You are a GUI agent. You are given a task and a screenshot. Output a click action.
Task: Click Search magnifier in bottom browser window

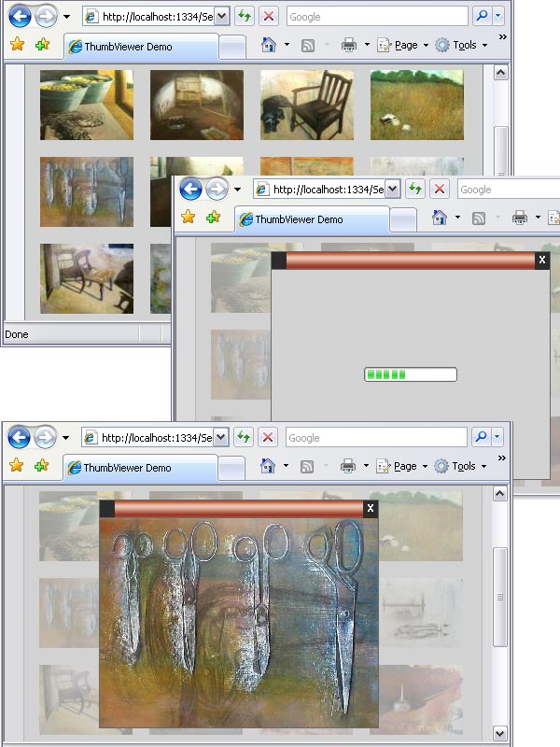click(x=481, y=437)
